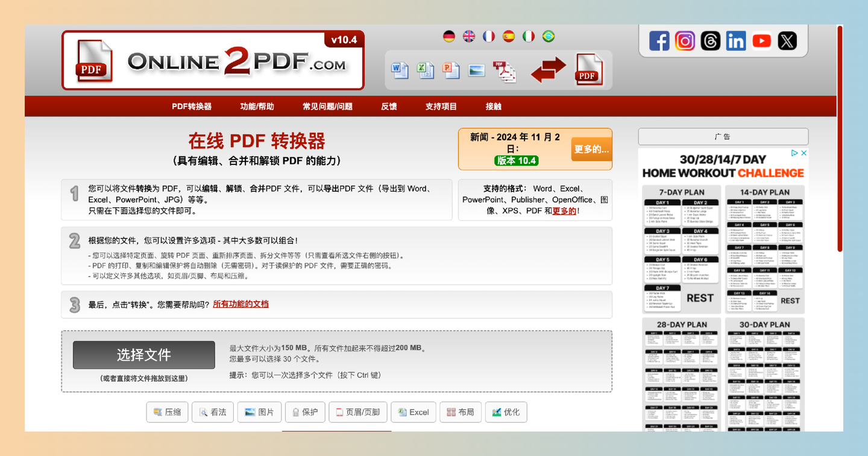
Task: Click the image format icon beside PowerPoint
Action: (477, 70)
